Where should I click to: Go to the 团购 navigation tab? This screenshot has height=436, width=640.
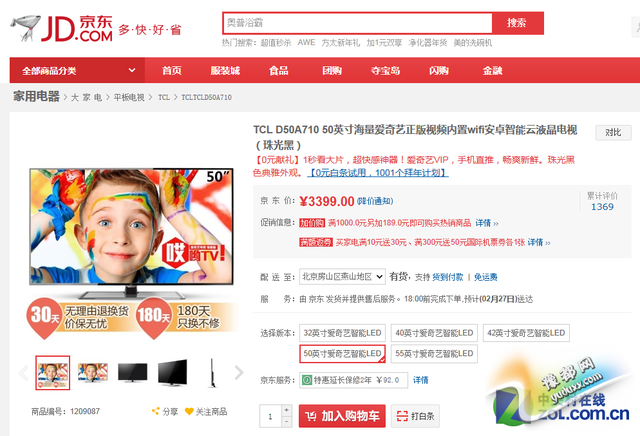331,71
